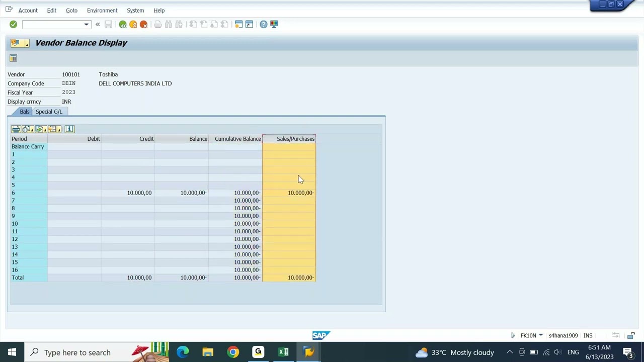Click the Company Code DEIN field
This screenshot has height=362, width=644.
(69, 83)
